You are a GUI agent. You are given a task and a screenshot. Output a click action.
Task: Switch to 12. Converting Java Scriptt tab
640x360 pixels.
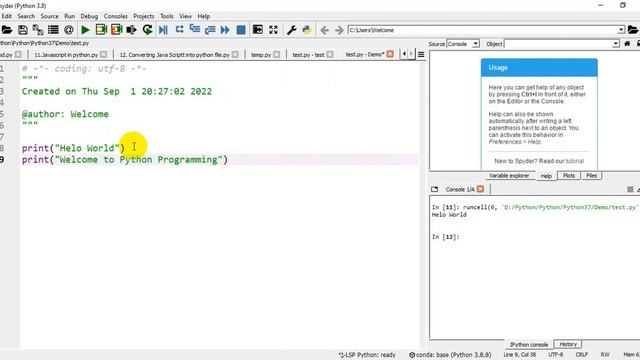[x=174, y=54]
